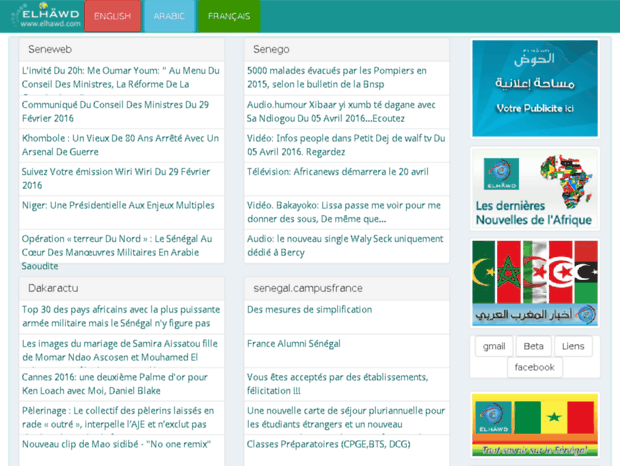Open 'Communiqué Du Conseil Des Ministres' article
Viewport: 620px width, 466px height.
122,112
